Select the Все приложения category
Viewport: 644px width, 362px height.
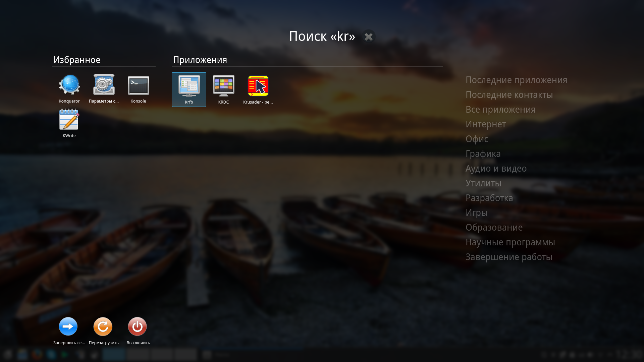[x=500, y=110]
